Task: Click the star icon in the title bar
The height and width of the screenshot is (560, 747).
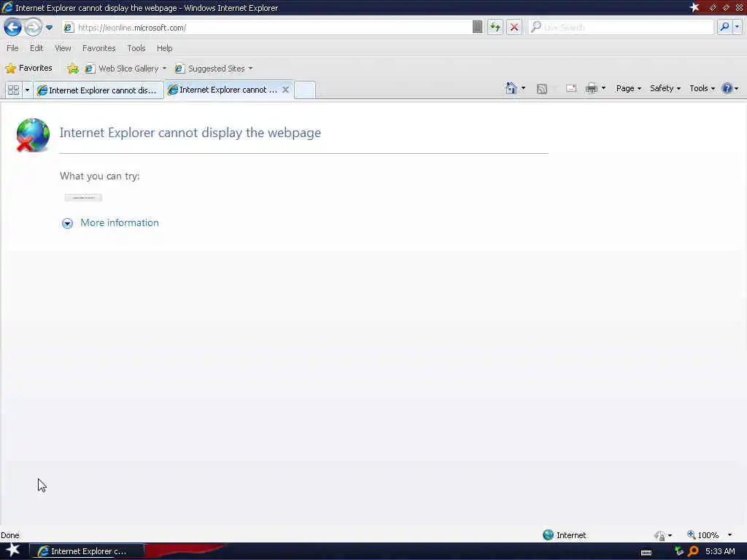Action: pos(694,7)
